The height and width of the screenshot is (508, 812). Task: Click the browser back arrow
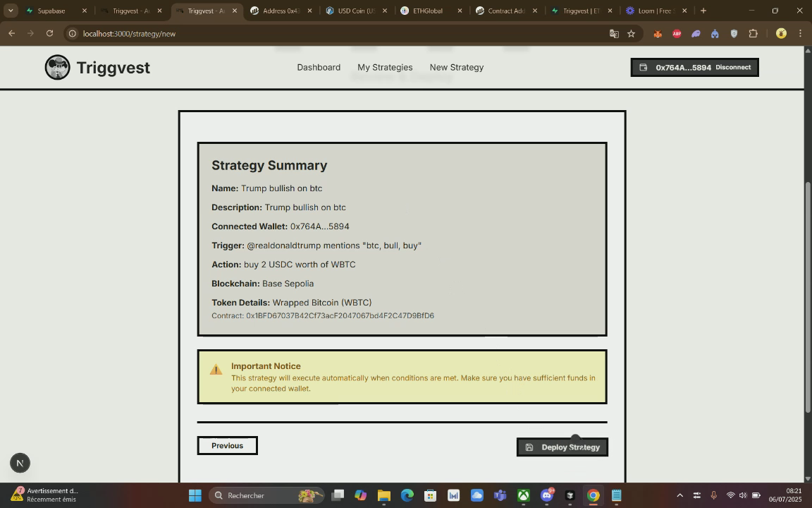tap(11, 34)
